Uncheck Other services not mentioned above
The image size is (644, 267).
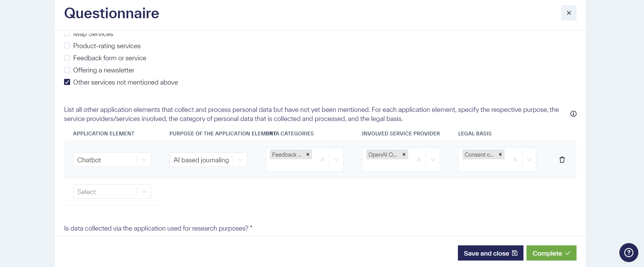click(67, 82)
